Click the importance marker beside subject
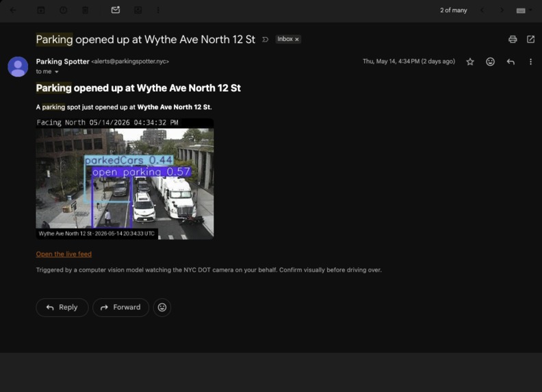This screenshot has height=392, width=542. point(265,40)
